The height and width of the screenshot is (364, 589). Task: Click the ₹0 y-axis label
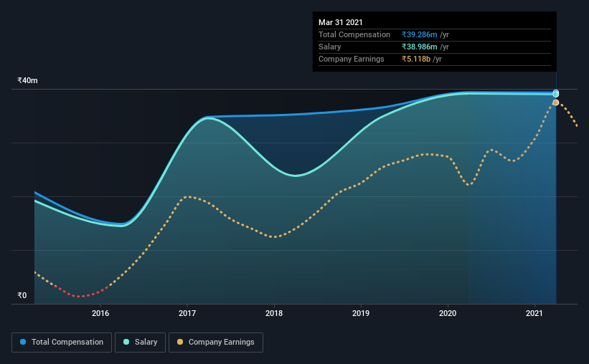(x=22, y=295)
